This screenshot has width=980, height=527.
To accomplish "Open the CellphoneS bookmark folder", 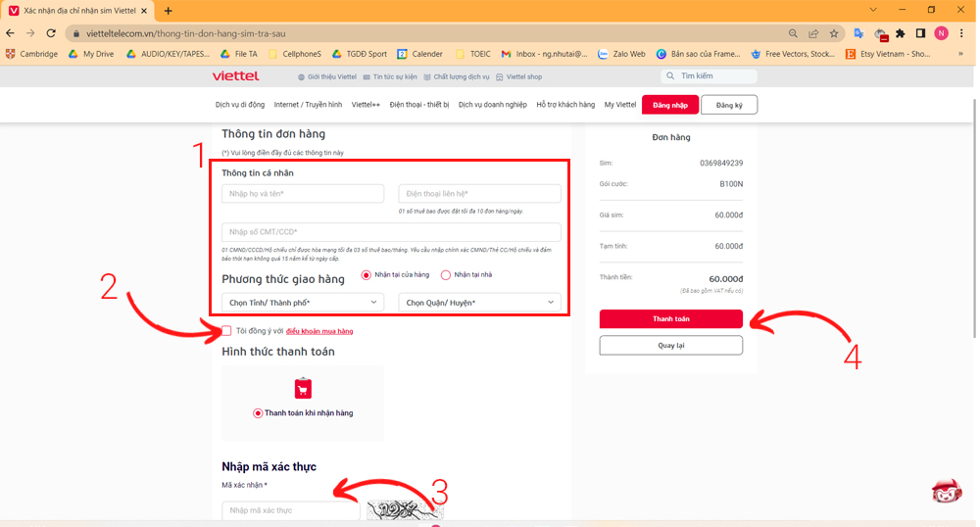I will pyautogui.click(x=294, y=54).
